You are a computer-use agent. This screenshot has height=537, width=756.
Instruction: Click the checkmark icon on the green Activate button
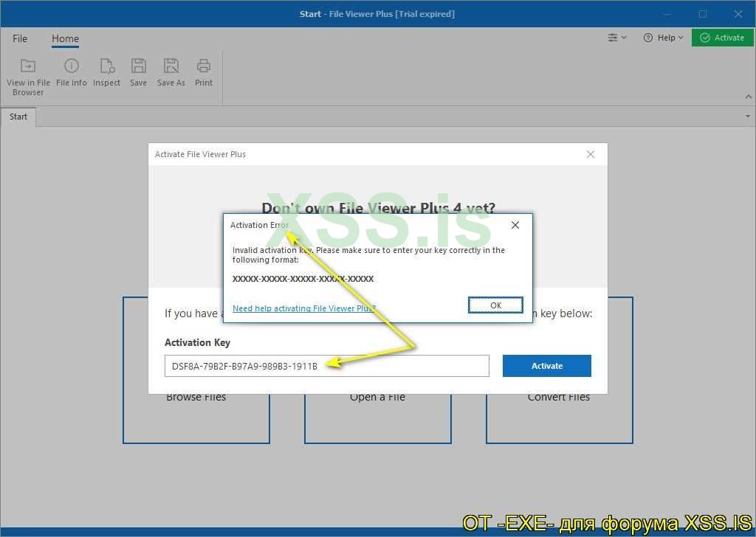click(705, 38)
